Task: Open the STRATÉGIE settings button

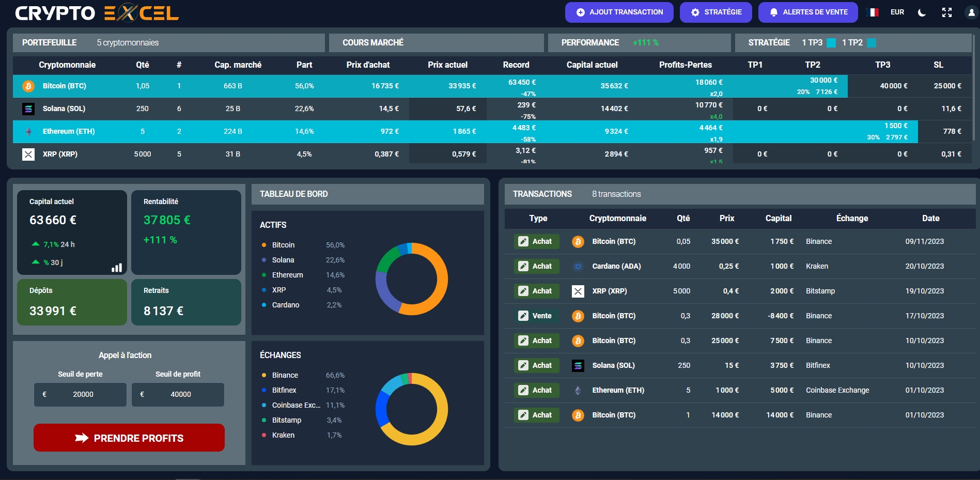Action: [715, 12]
